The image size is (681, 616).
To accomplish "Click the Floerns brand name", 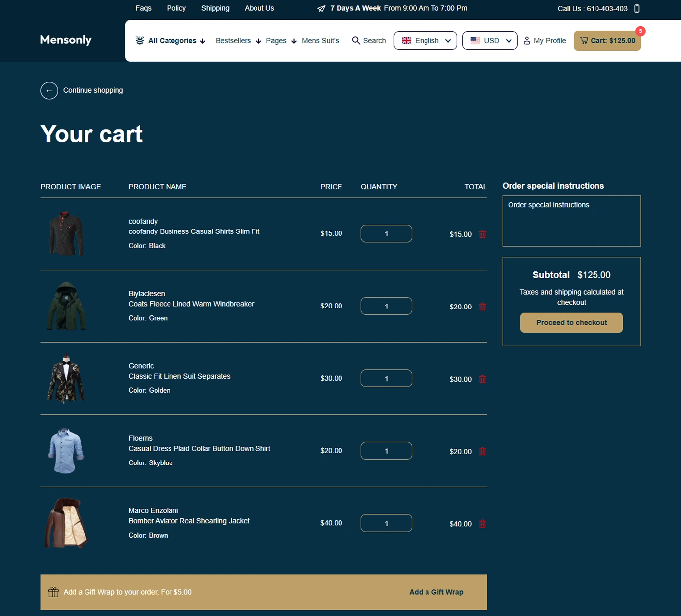I will click(140, 438).
